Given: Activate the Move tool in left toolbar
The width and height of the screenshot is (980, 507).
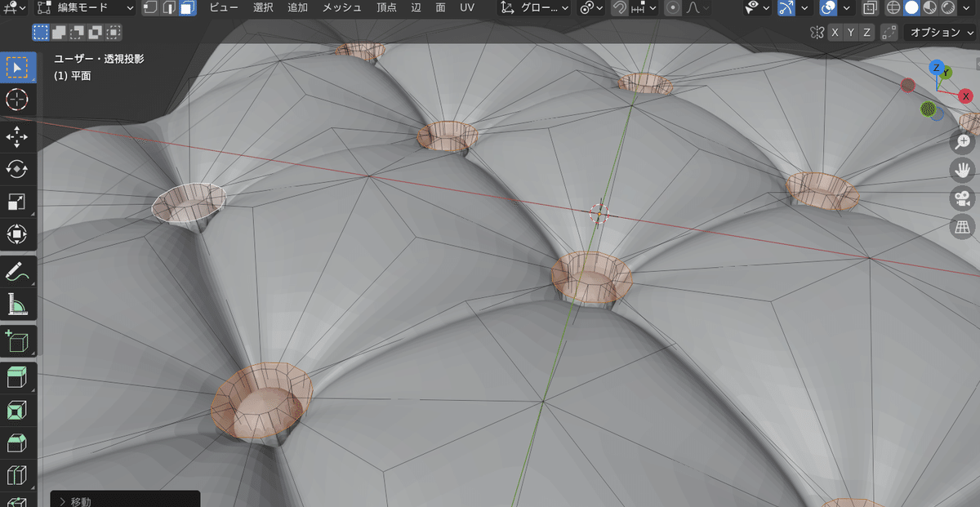Looking at the screenshot, I should click(x=17, y=137).
